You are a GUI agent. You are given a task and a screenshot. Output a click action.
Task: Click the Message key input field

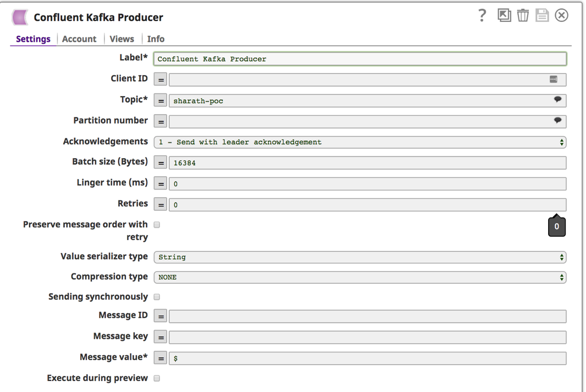368,337
